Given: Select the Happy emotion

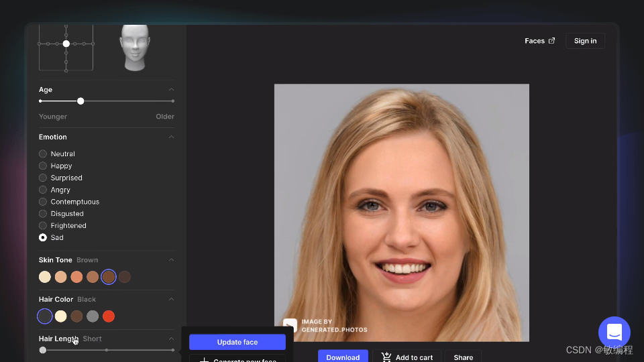Looking at the screenshot, I should (56, 166).
